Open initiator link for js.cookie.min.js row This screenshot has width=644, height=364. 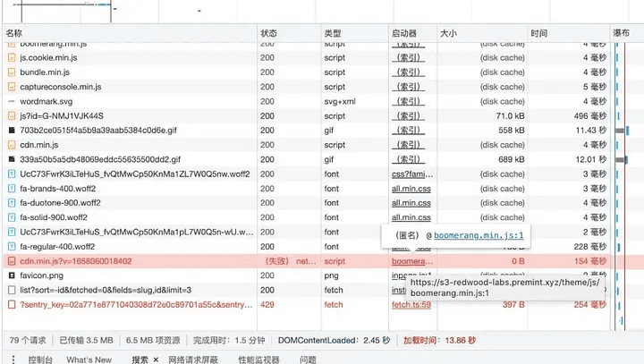[x=408, y=58]
